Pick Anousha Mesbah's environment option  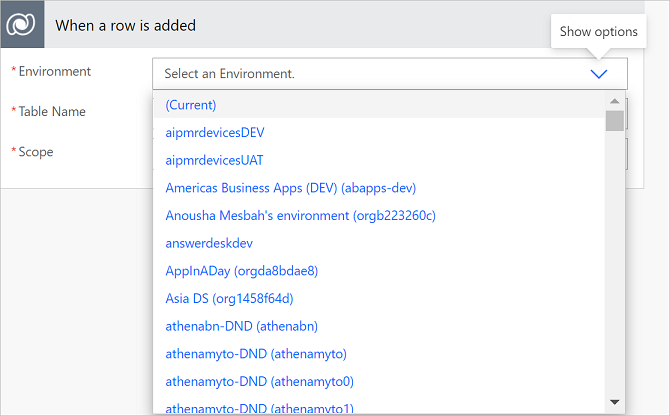(301, 215)
